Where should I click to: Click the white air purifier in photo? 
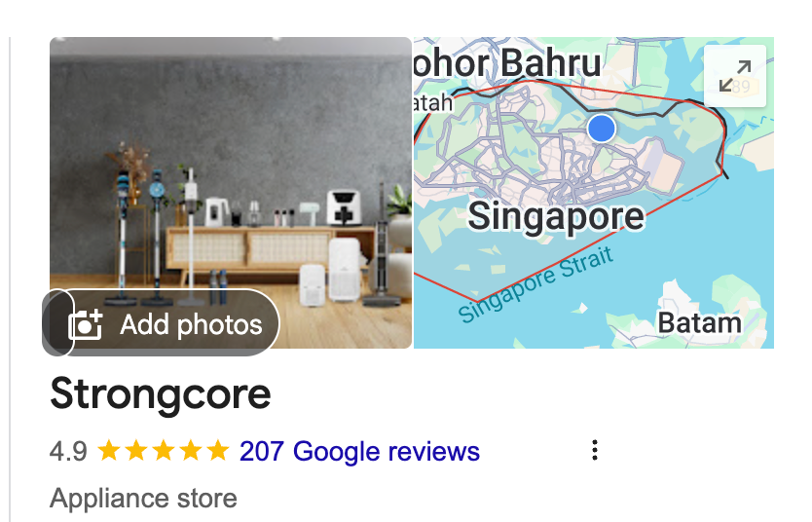(344, 268)
